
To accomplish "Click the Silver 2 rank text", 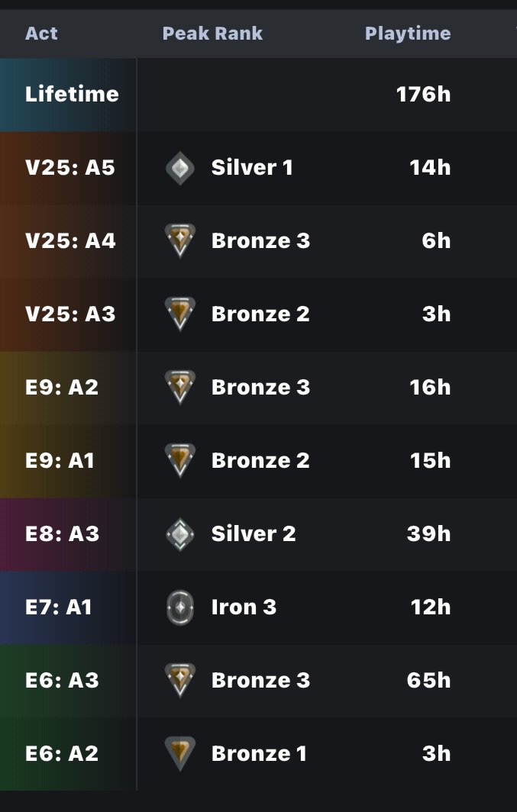I will pyautogui.click(x=254, y=534).
